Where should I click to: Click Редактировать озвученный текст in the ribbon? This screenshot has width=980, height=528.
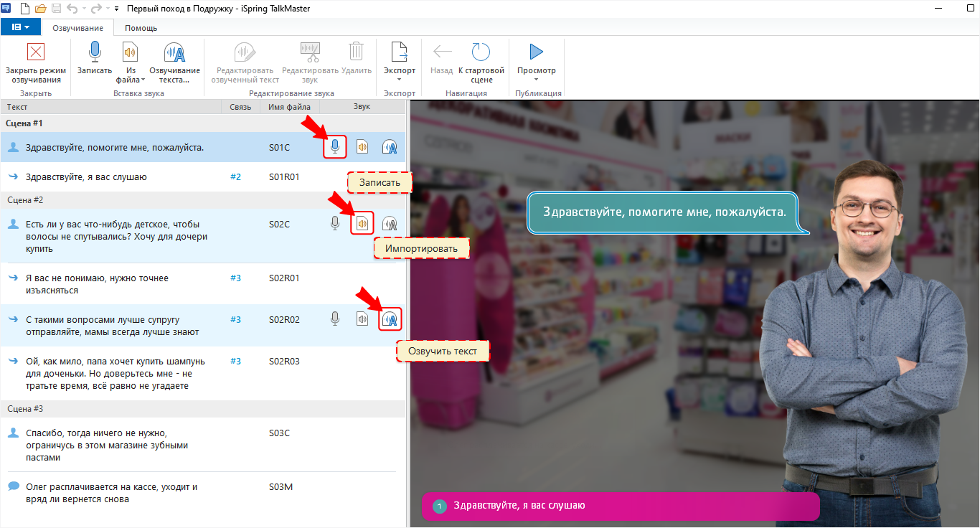click(x=245, y=63)
